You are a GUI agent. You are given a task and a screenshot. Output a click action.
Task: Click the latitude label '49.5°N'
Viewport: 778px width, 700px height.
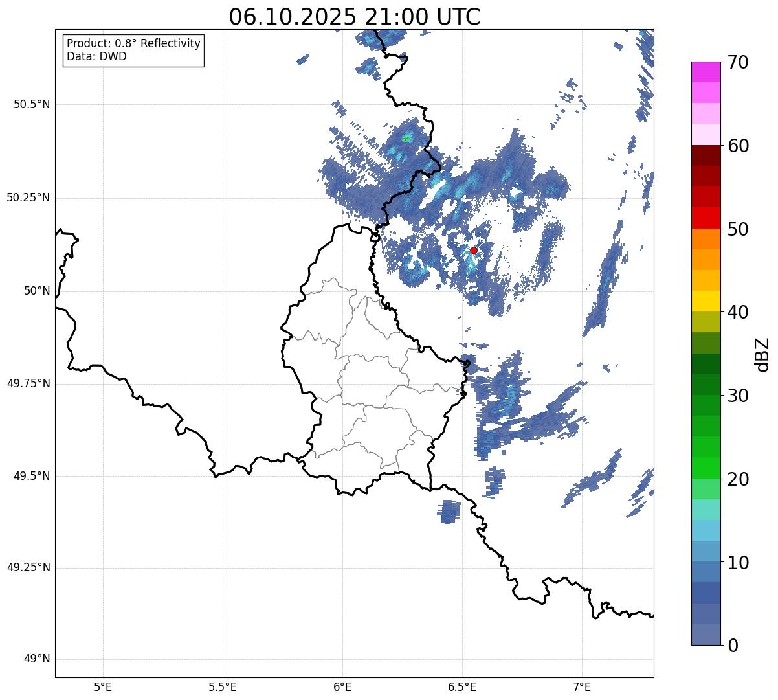click(31, 476)
